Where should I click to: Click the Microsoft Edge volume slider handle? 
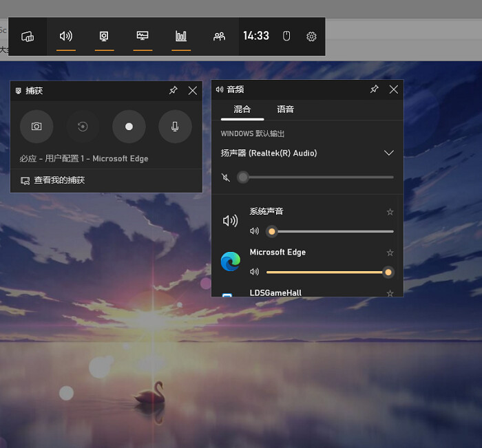pyautogui.click(x=388, y=273)
